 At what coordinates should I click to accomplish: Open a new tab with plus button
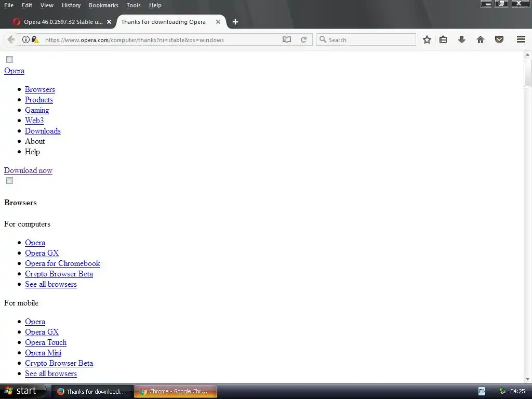[235, 22]
